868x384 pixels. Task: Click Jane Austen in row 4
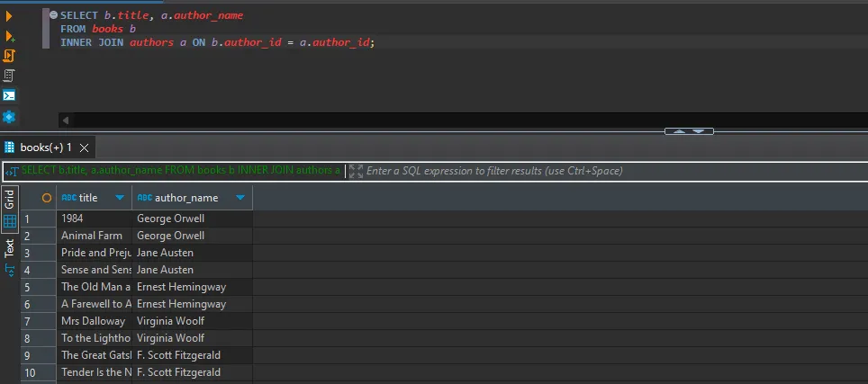click(192, 270)
